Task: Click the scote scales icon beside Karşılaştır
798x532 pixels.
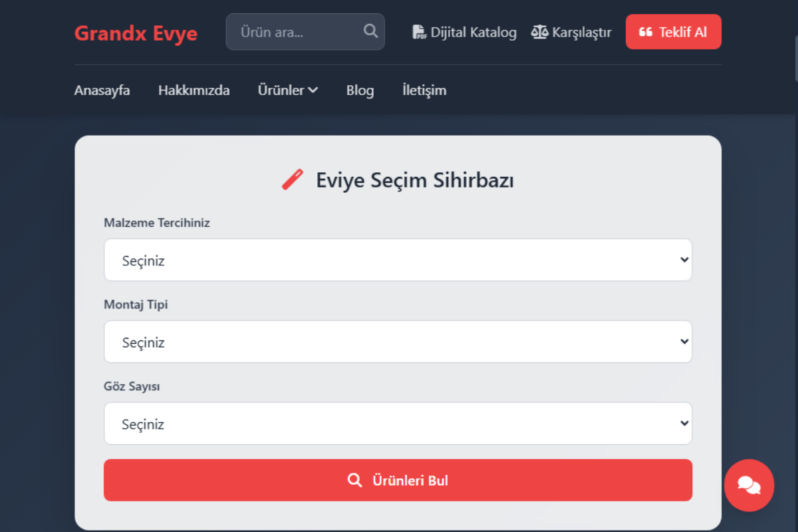Action: (x=540, y=31)
